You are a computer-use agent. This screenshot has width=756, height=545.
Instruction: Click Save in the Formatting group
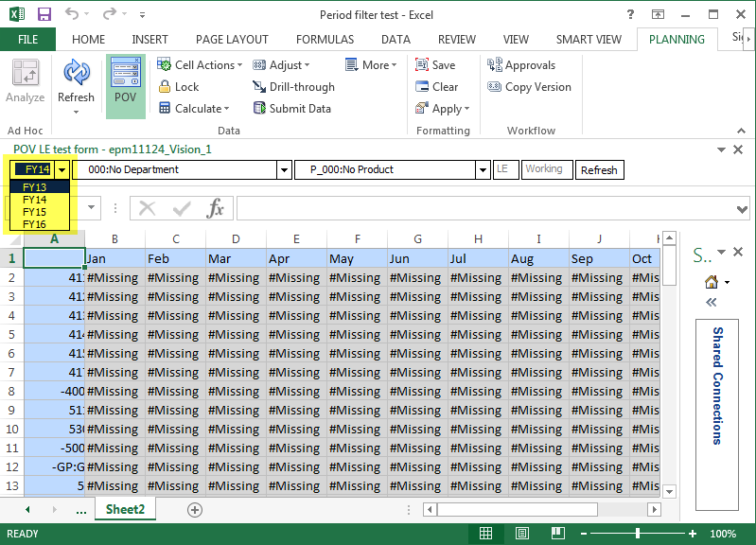[435, 65]
